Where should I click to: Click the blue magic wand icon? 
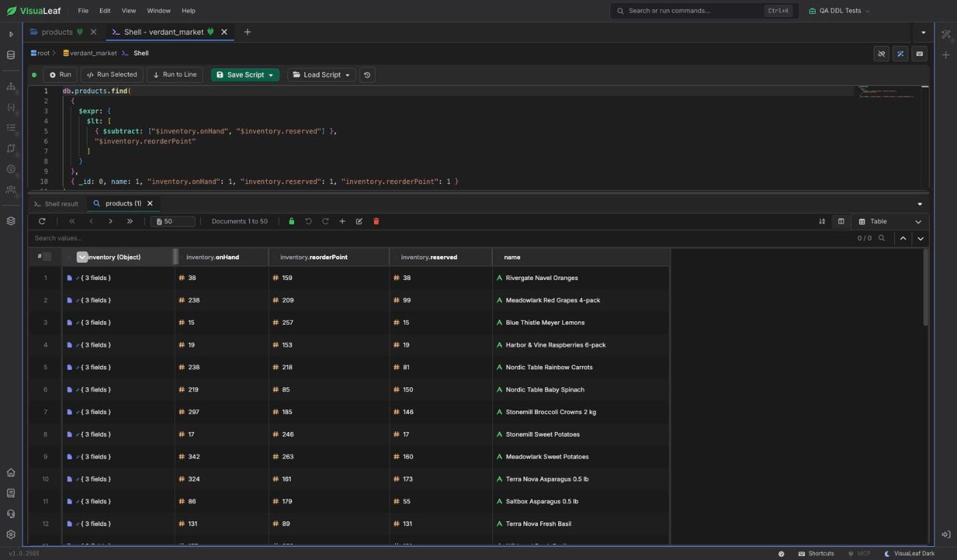(x=900, y=54)
